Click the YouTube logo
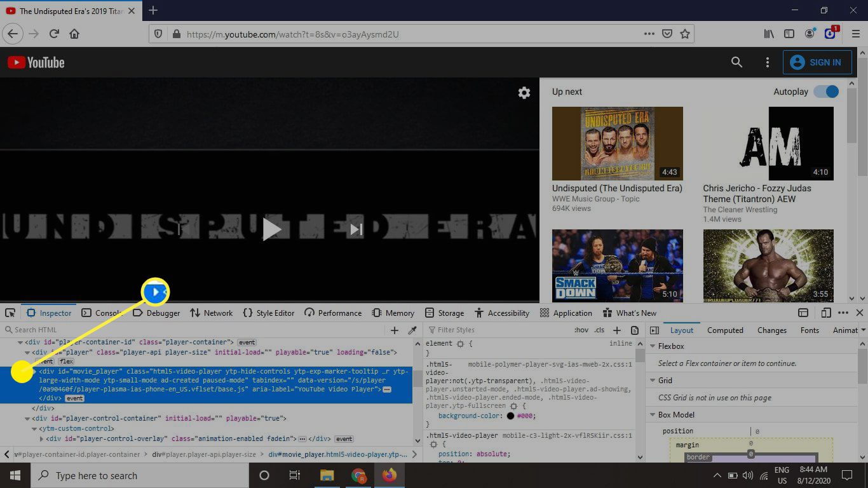Image resolution: width=868 pixels, height=488 pixels. 36,62
